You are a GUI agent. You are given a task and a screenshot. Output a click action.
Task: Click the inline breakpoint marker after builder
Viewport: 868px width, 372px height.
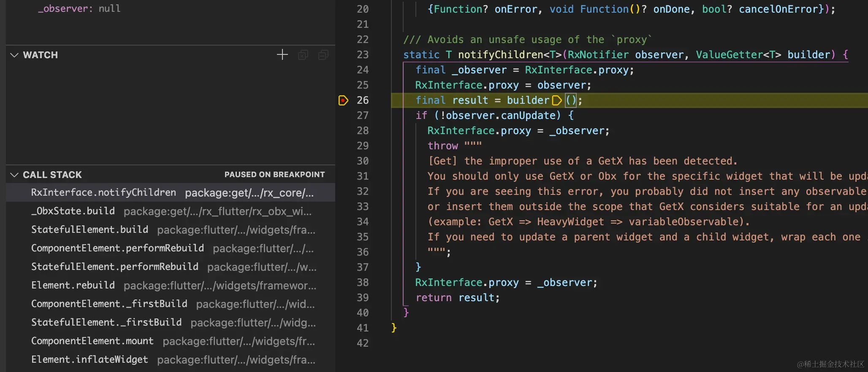click(x=557, y=100)
